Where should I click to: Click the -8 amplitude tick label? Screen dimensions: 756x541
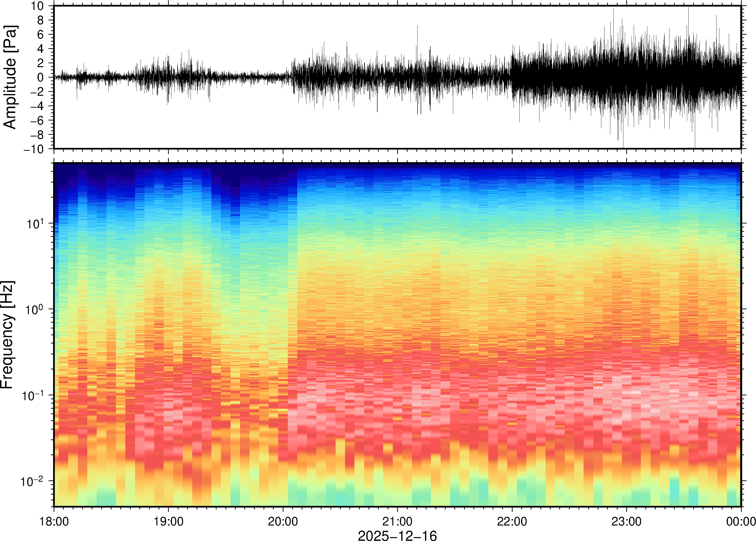click(x=37, y=135)
